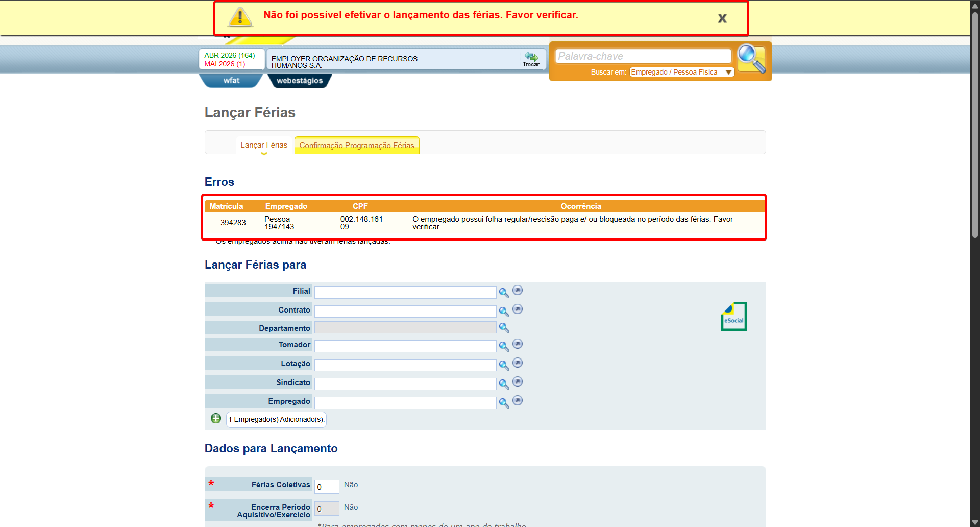Viewport: 980px width, 527px height.
Task: Click the EMPLOYER ORGANIZAÇÃO DE RECURSOS HUMANOS company name
Action: [x=345, y=62]
